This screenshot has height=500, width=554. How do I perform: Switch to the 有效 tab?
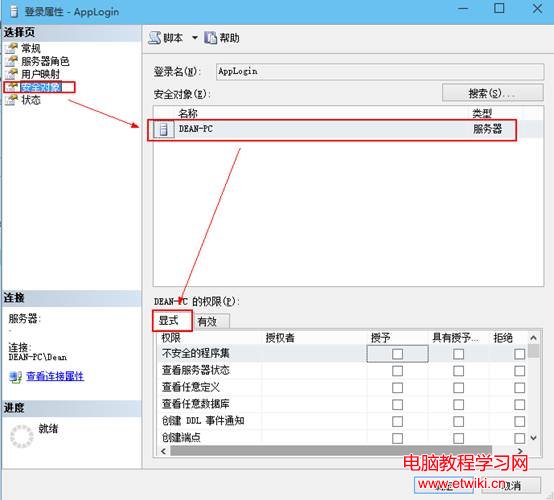(211, 322)
